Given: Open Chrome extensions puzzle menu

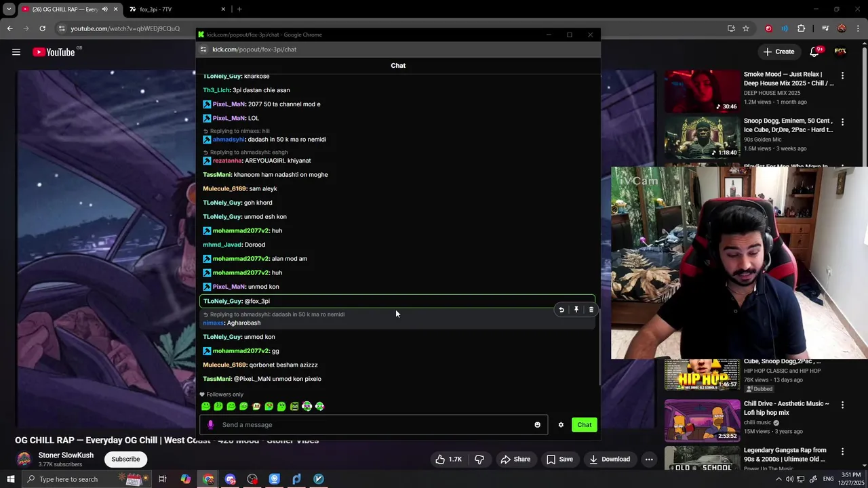Looking at the screenshot, I should 801,28.
